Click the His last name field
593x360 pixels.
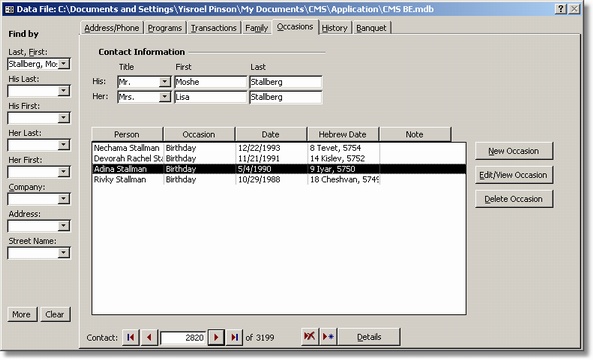coord(286,82)
